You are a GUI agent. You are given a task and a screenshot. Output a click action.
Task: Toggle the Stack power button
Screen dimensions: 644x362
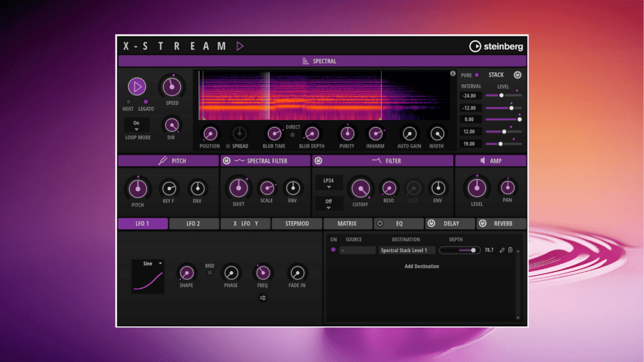coord(517,75)
